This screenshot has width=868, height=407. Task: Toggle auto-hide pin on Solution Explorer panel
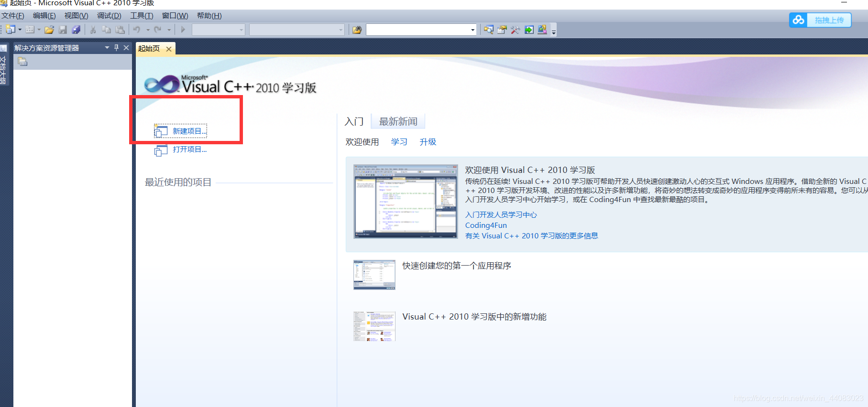(x=116, y=48)
